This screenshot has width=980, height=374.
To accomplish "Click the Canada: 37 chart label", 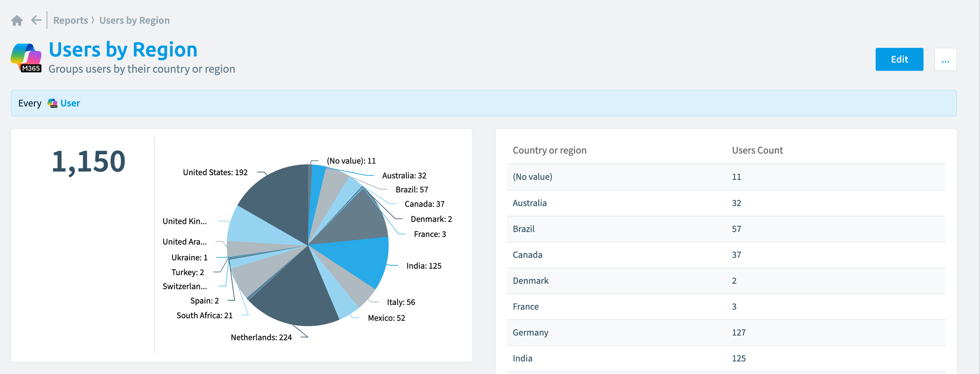I will [x=424, y=204].
